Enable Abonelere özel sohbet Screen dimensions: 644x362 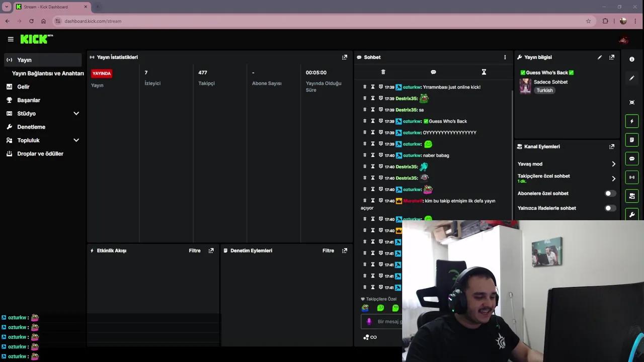608,193
